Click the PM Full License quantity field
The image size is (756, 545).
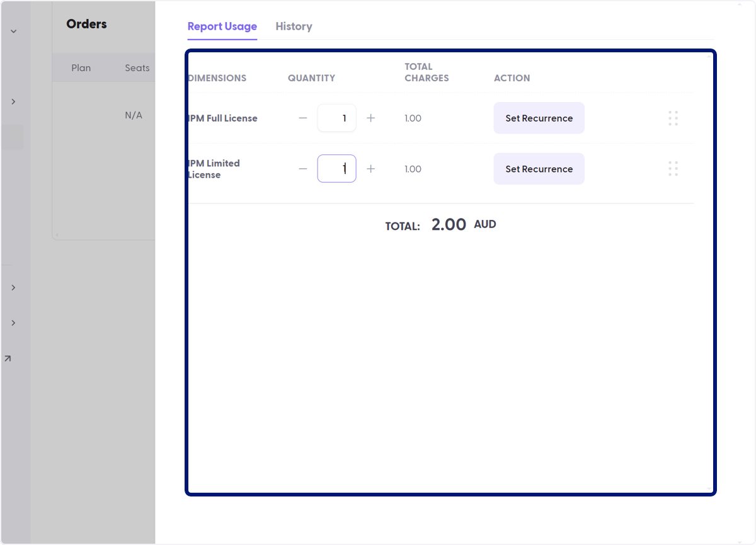click(337, 118)
